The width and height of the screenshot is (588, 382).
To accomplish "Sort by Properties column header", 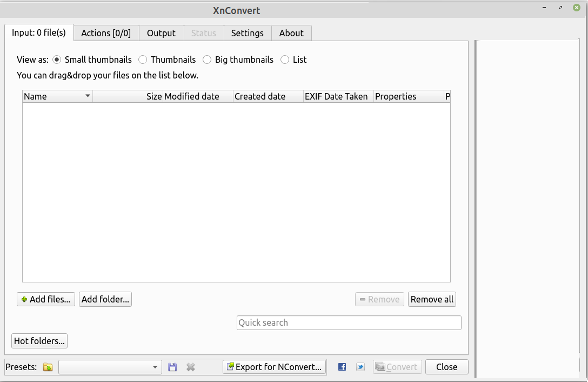I will [409, 96].
